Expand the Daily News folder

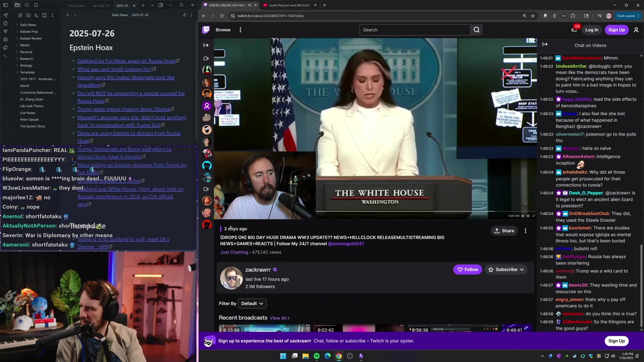coord(28,25)
